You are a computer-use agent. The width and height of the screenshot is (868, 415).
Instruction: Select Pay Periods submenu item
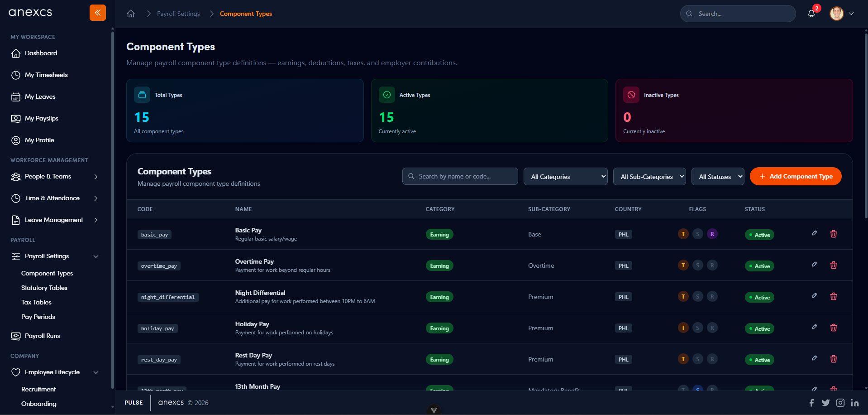pyautogui.click(x=38, y=317)
